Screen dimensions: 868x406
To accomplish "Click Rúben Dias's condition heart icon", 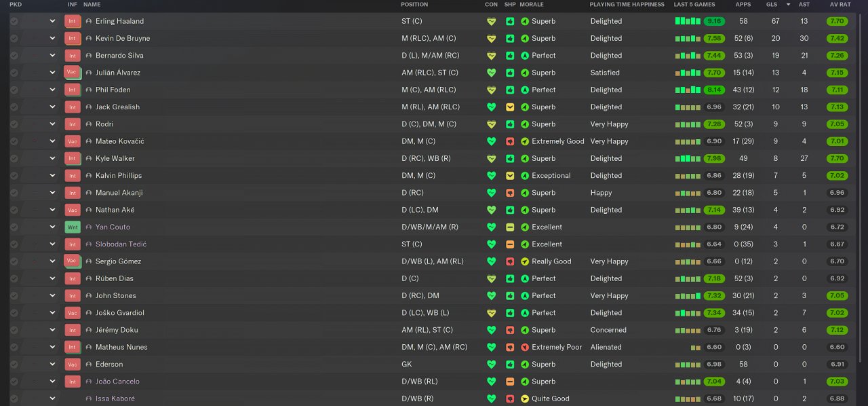I will [492, 278].
